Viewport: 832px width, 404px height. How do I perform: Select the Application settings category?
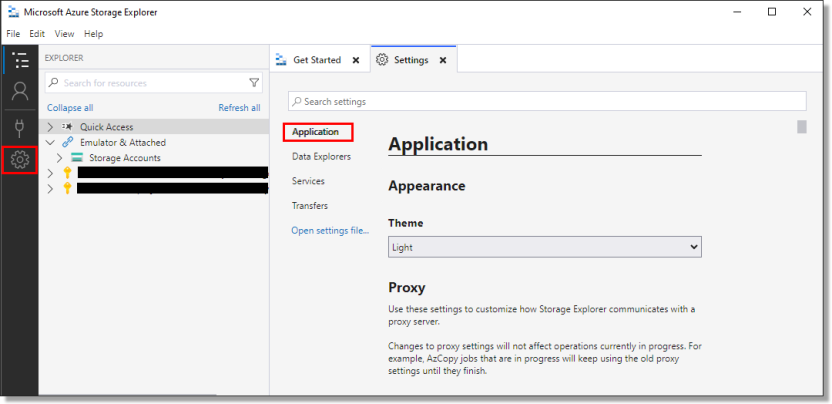pos(316,132)
